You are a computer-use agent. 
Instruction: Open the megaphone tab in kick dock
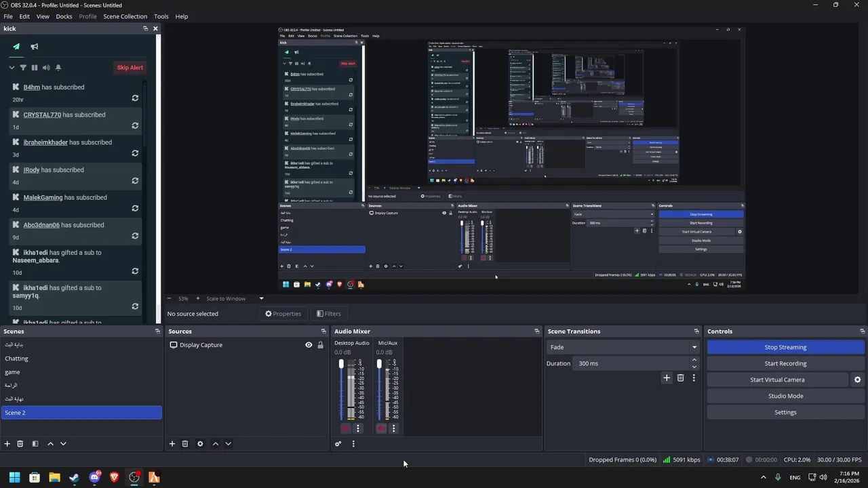point(35,47)
